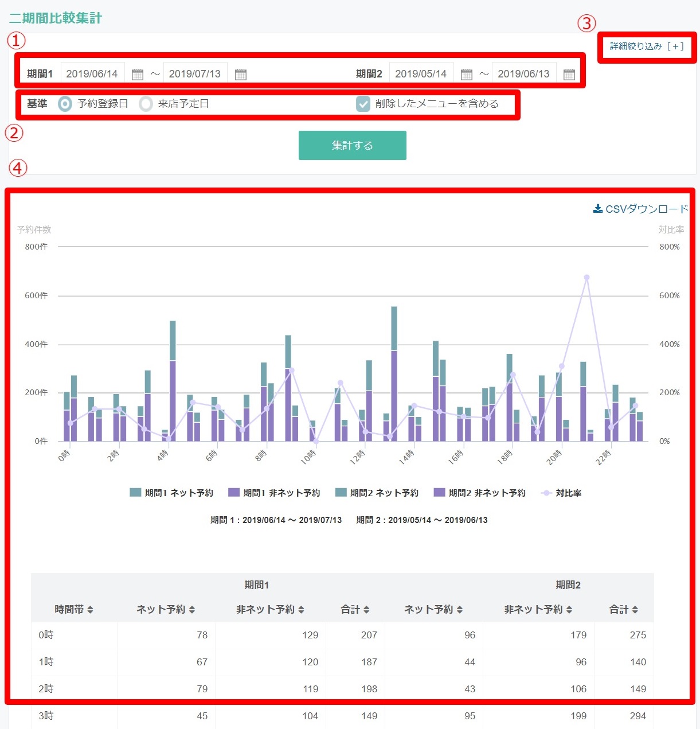The width and height of the screenshot is (700, 729).
Task: Toggle legend 期間1 ネット予約 swatch
Action: (135, 493)
